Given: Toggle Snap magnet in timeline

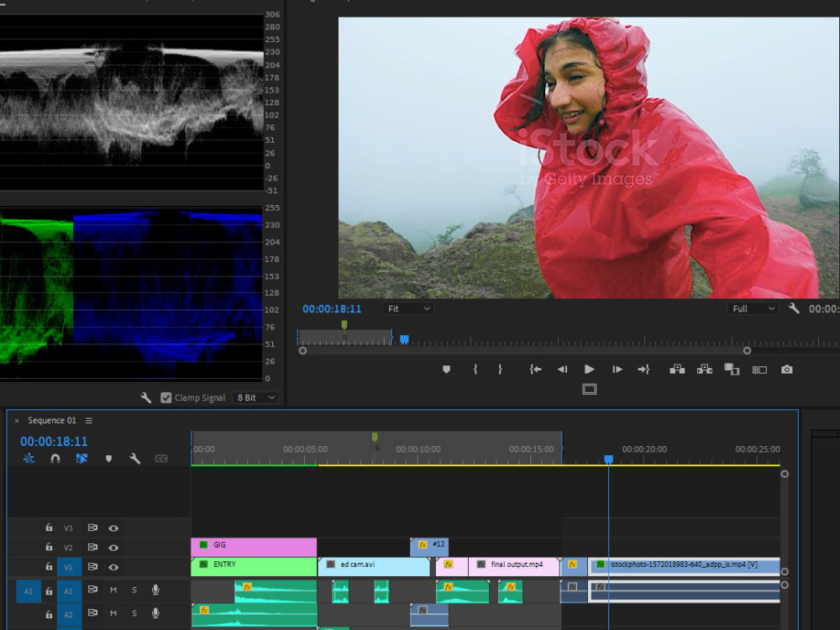Looking at the screenshot, I should tap(55, 459).
